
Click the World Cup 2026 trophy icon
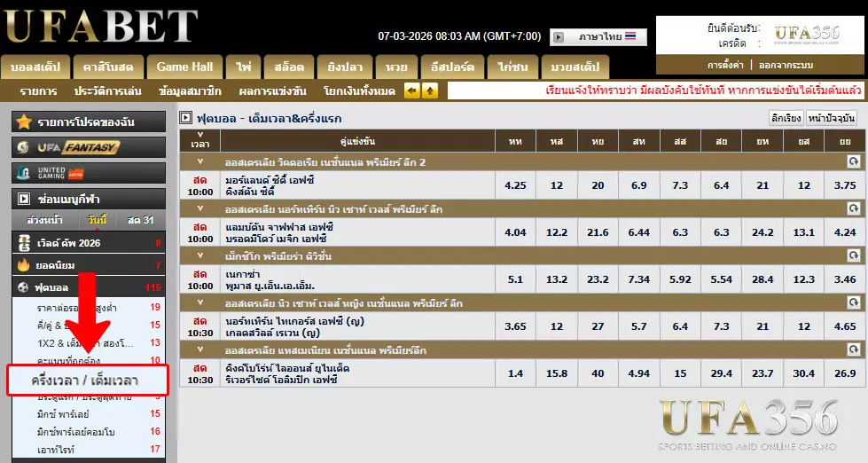[24, 243]
